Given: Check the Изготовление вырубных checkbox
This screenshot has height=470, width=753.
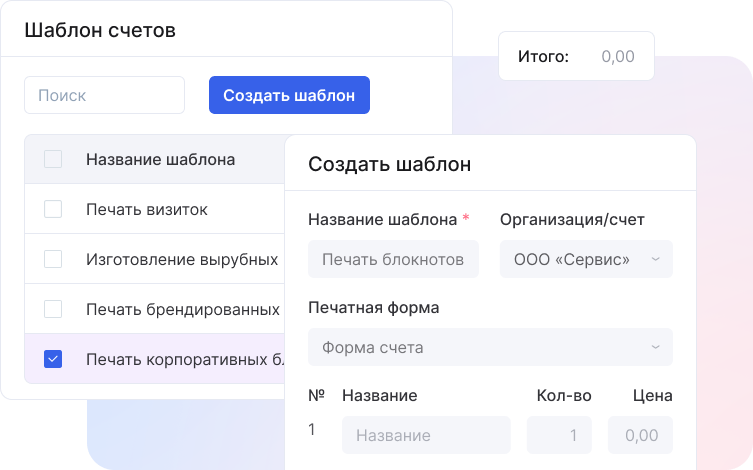Looking at the screenshot, I should click(x=53, y=259).
